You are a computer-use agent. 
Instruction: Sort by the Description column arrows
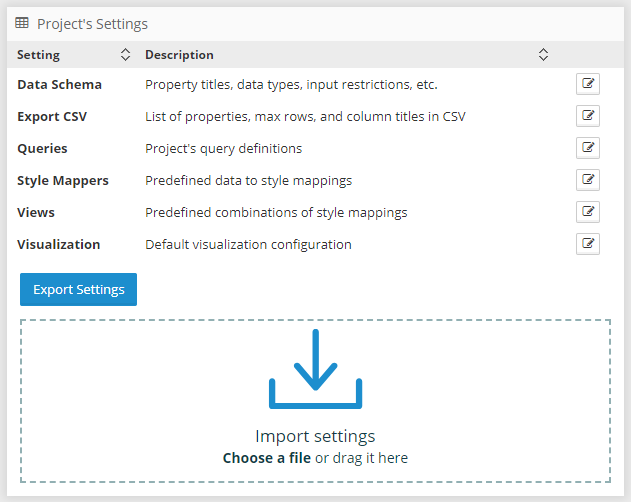(x=543, y=55)
